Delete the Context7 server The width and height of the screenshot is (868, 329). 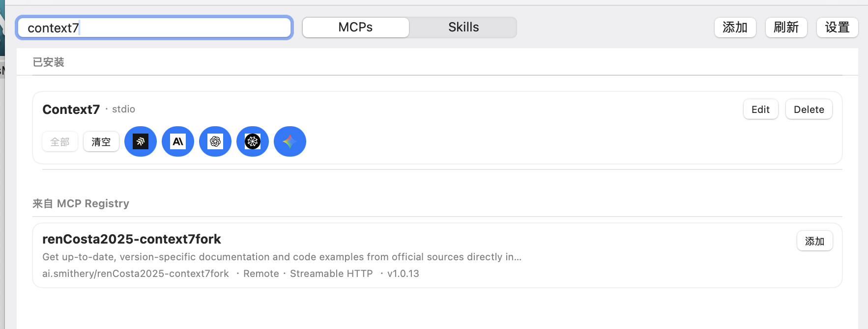point(809,110)
